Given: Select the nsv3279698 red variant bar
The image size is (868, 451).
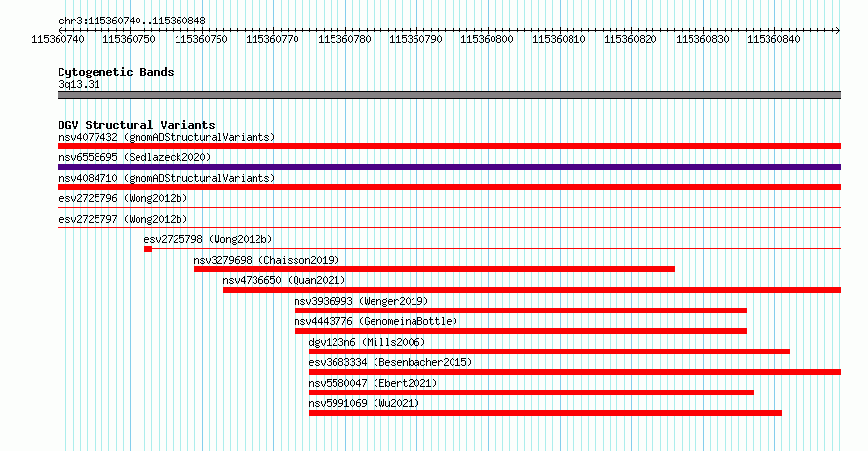Looking at the screenshot, I should pos(434,269).
